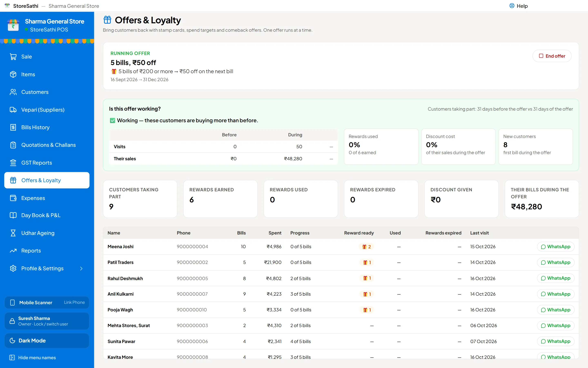Click the Bills History receipt icon
This screenshot has height=368, width=588.
(13, 127)
